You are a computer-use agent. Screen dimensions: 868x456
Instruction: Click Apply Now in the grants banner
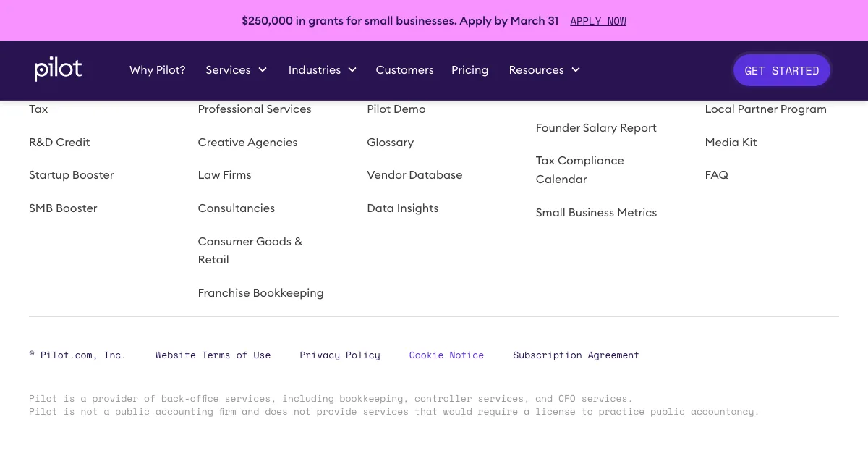point(597,21)
